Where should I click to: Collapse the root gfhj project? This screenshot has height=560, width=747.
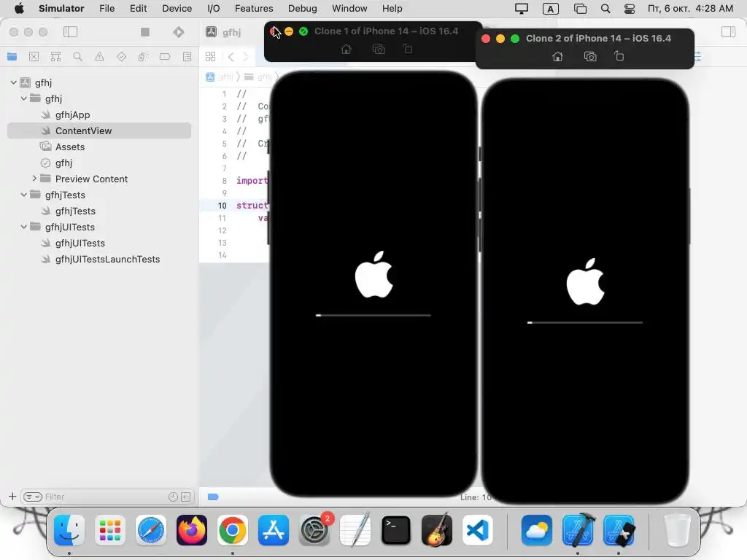(x=13, y=82)
